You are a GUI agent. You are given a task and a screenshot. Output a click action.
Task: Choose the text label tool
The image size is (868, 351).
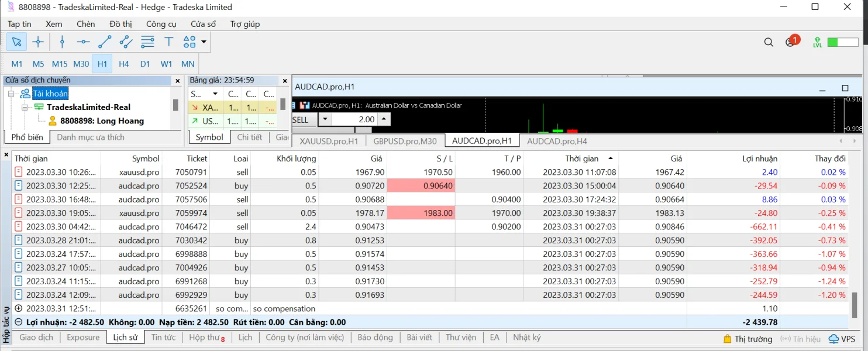[169, 42]
